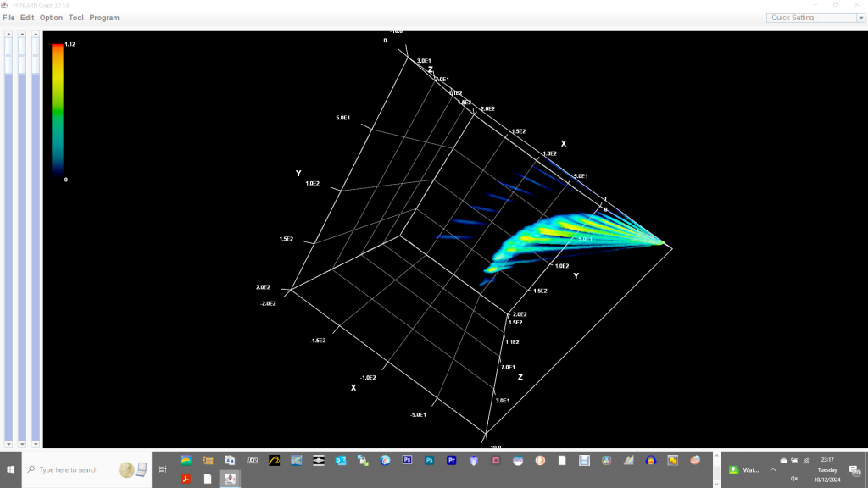Open Task View from the taskbar
Viewport: 868px width, 488px height.
[x=163, y=469]
